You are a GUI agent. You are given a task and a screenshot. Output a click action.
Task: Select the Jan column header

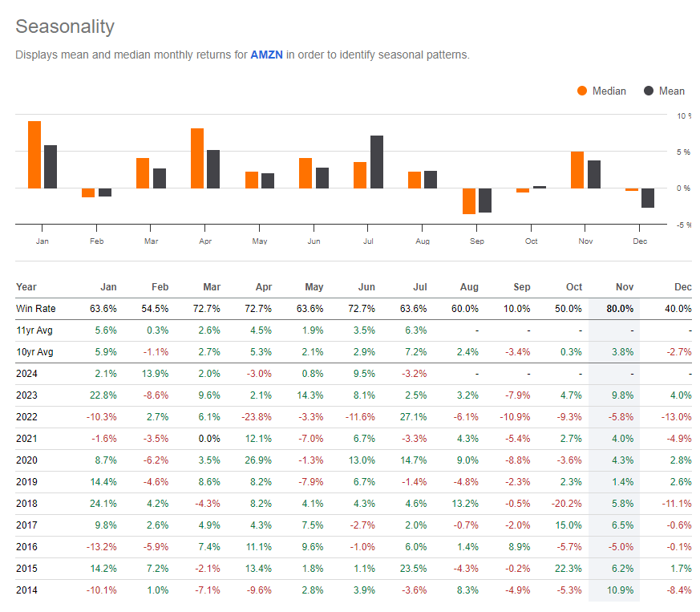(x=108, y=286)
